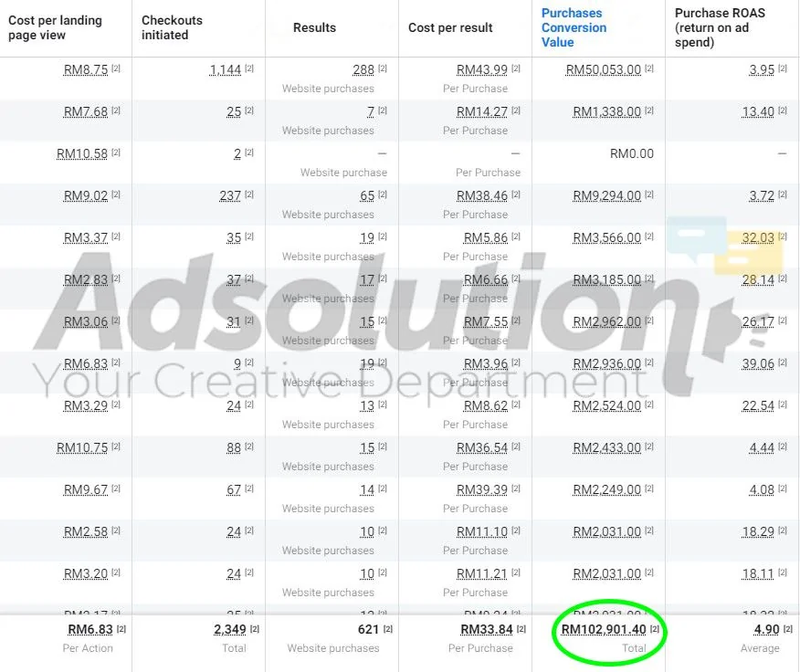Click the RM2,524.00 conversion value
This screenshot has width=800, height=672.
[606, 405]
